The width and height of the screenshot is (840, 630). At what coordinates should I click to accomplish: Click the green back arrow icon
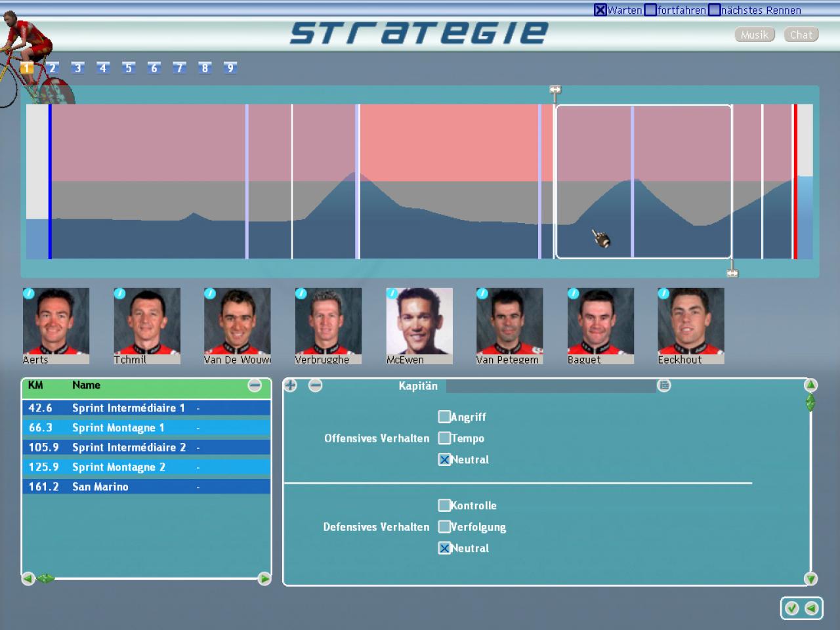pyautogui.click(x=812, y=608)
